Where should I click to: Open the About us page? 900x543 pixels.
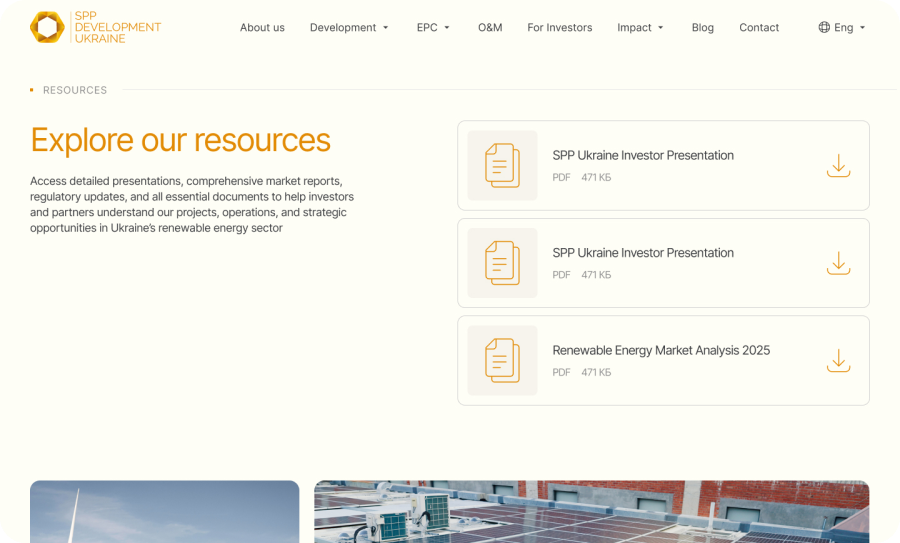click(262, 28)
